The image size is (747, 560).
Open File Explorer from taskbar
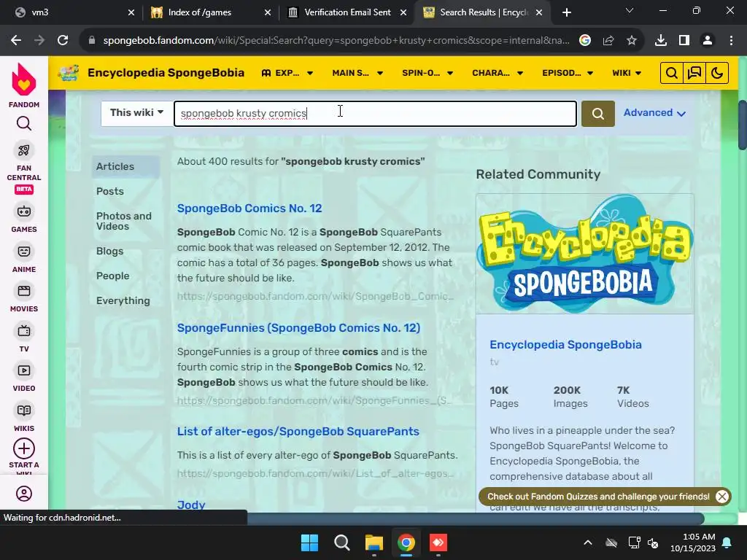(x=374, y=542)
